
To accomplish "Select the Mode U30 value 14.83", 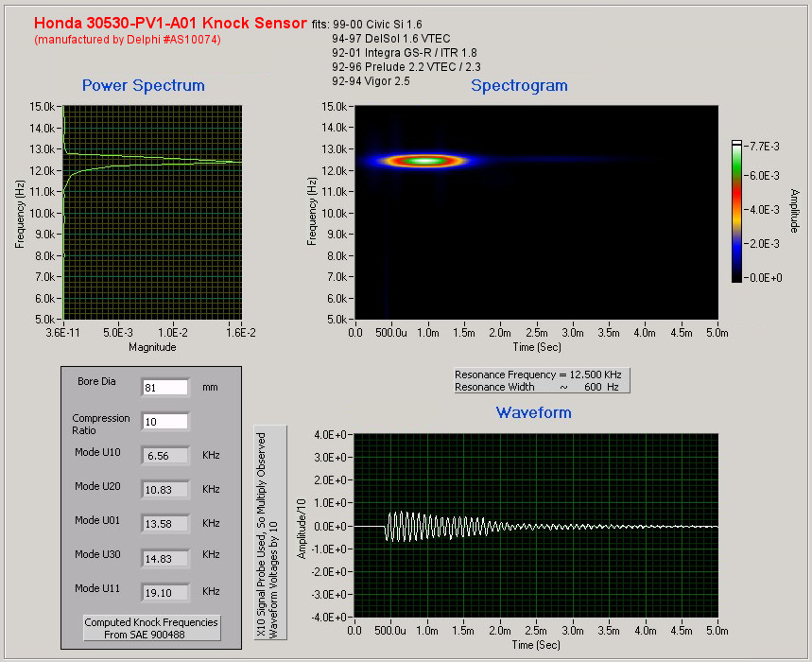I will tap(164, 559).
